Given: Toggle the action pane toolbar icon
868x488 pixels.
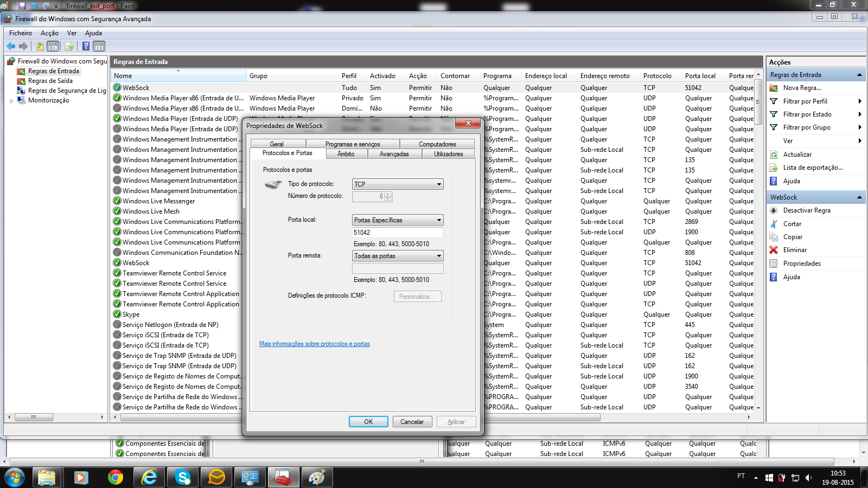Looking at the screenshot, I should tap(99, 47).
